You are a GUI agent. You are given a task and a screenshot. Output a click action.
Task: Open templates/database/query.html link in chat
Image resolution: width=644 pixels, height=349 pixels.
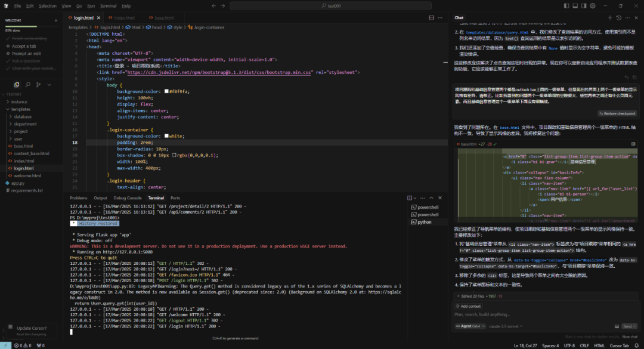click(x=497, y=32)
